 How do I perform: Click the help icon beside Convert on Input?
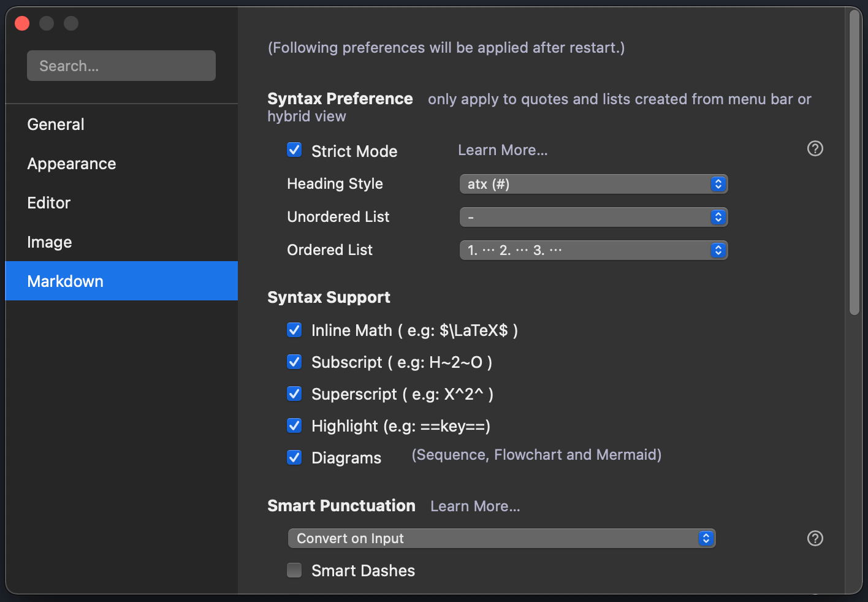(x=815, y=538)
